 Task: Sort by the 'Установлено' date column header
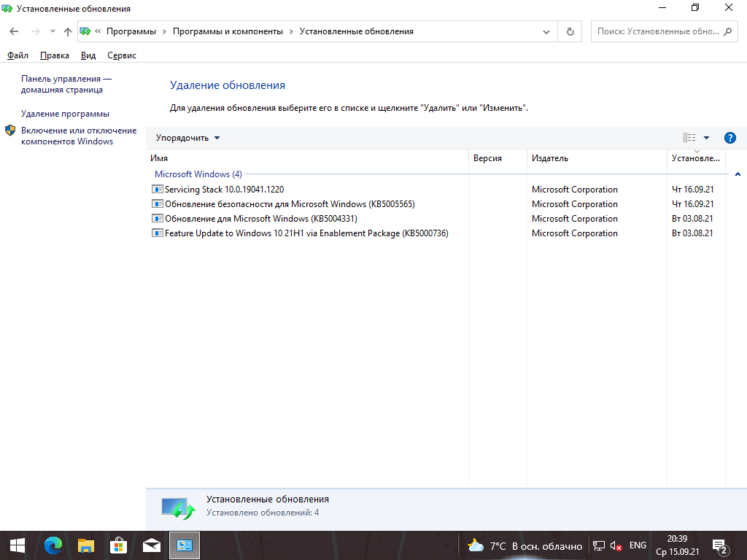(696, 158)
